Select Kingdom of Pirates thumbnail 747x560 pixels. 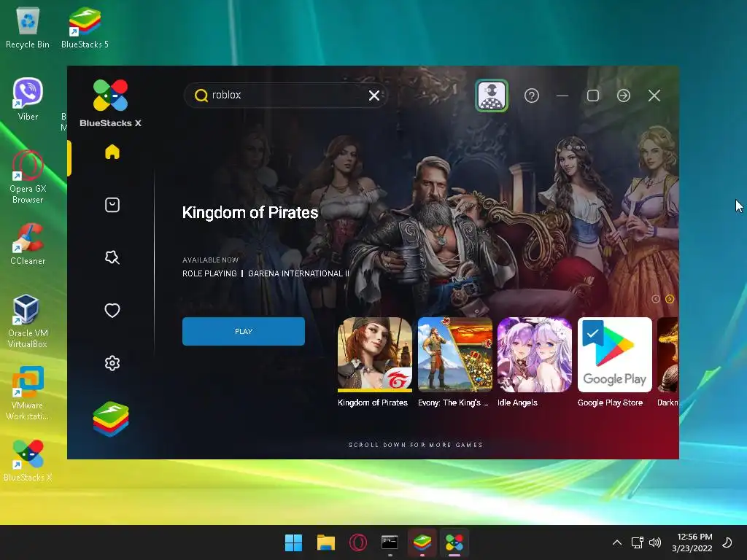tap(374, 354)
